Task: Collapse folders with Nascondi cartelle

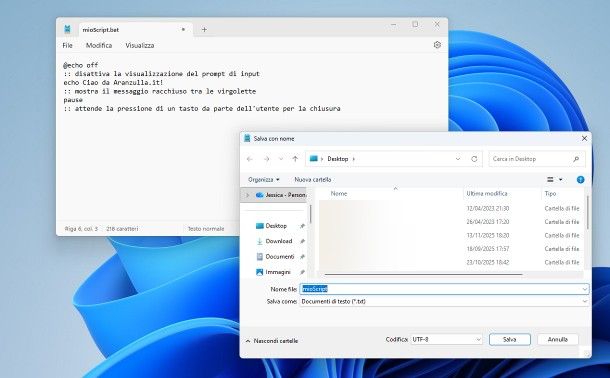Action: pos(272,341)
